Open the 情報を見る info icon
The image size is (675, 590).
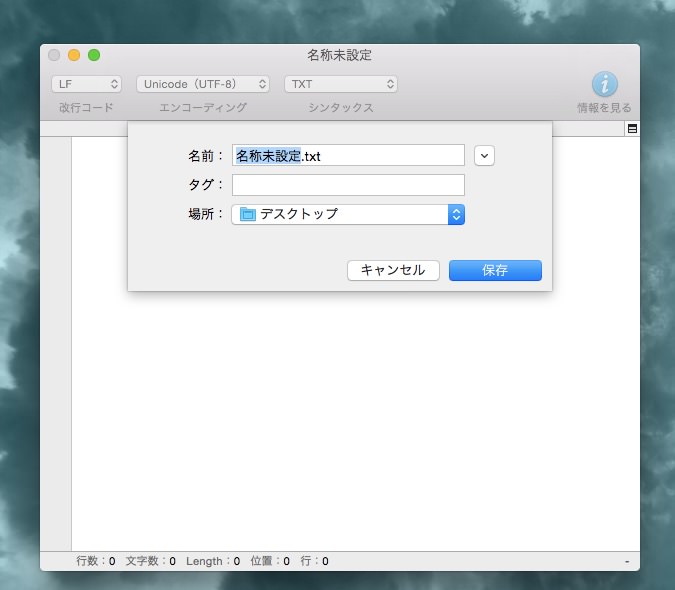pyautogui.click(x=604, y=84)
